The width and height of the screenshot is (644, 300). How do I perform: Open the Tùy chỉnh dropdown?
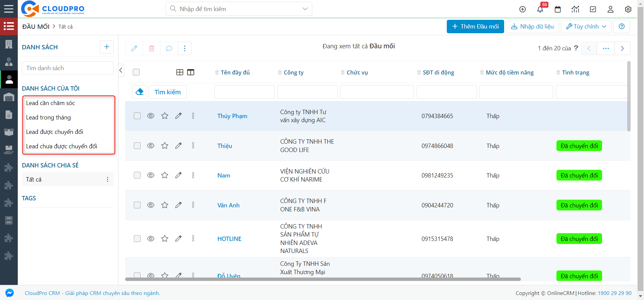[586, 27]
